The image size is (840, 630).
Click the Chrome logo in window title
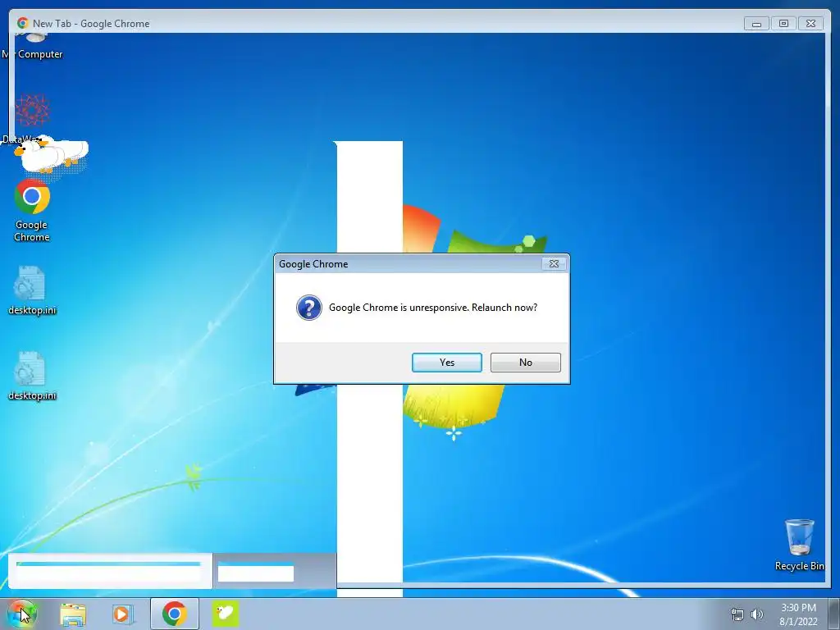coord(22,23)
